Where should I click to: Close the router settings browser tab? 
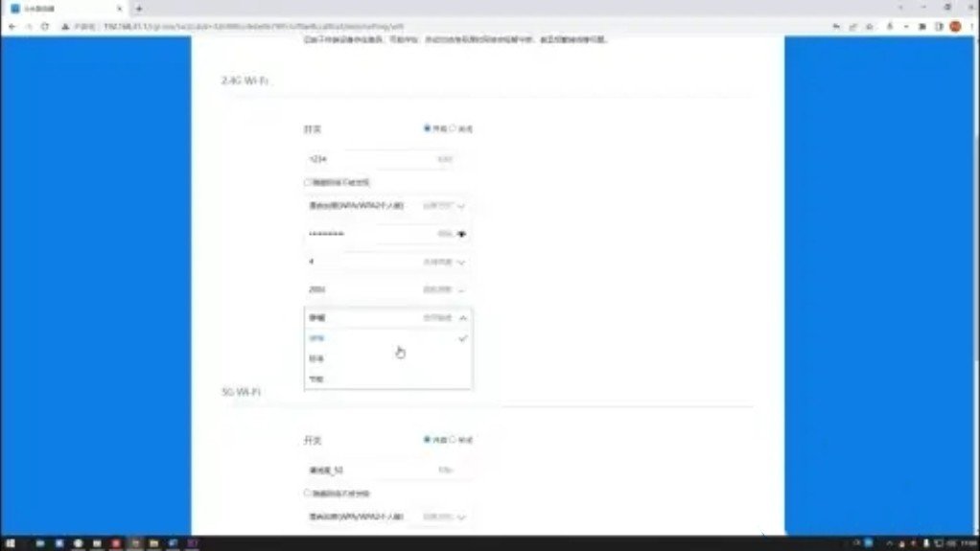click(x=119, y=9)
